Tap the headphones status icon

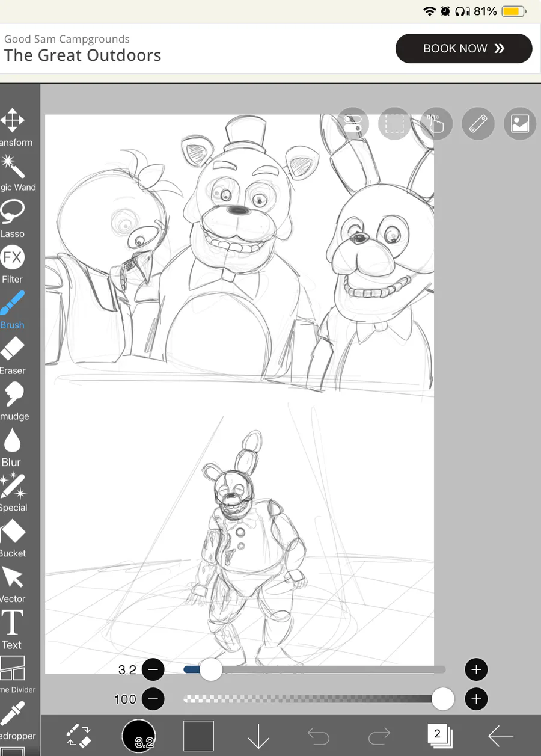click(x=462, y=11)
